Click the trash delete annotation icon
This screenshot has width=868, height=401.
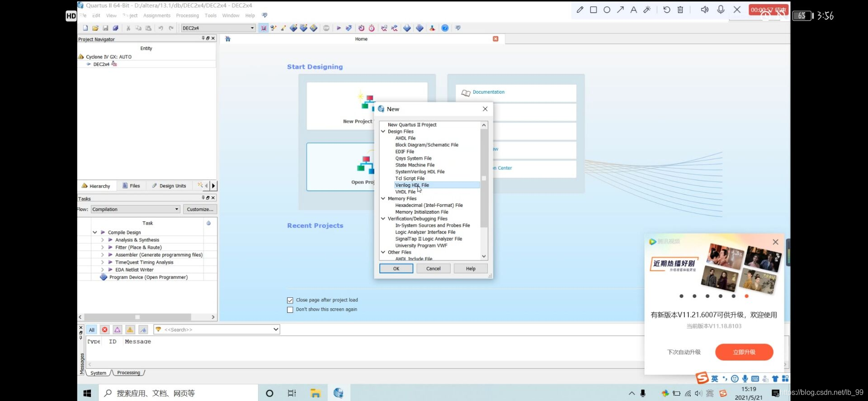click(x=680, y=10)
